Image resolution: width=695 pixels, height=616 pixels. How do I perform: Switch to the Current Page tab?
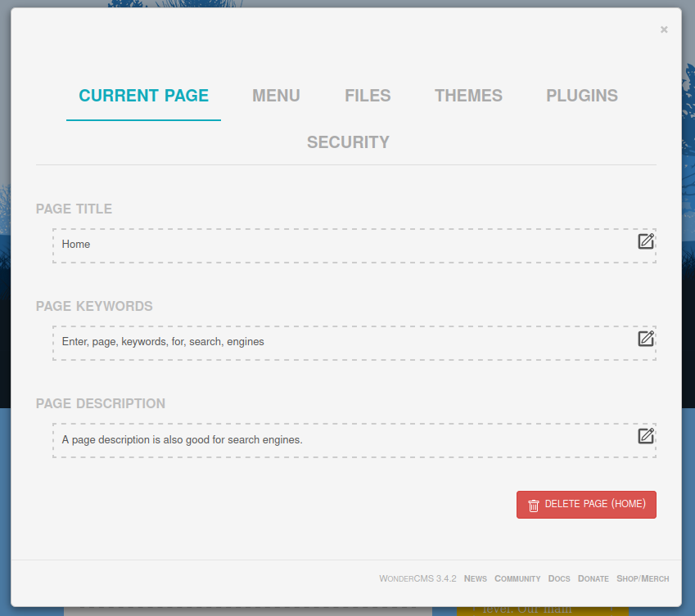tap(143, 96)
